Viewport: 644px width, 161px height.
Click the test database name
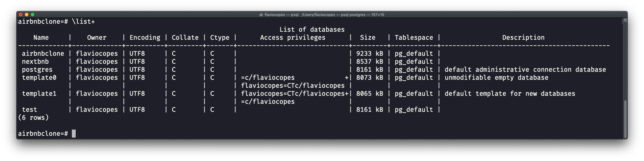coord(30,110)
